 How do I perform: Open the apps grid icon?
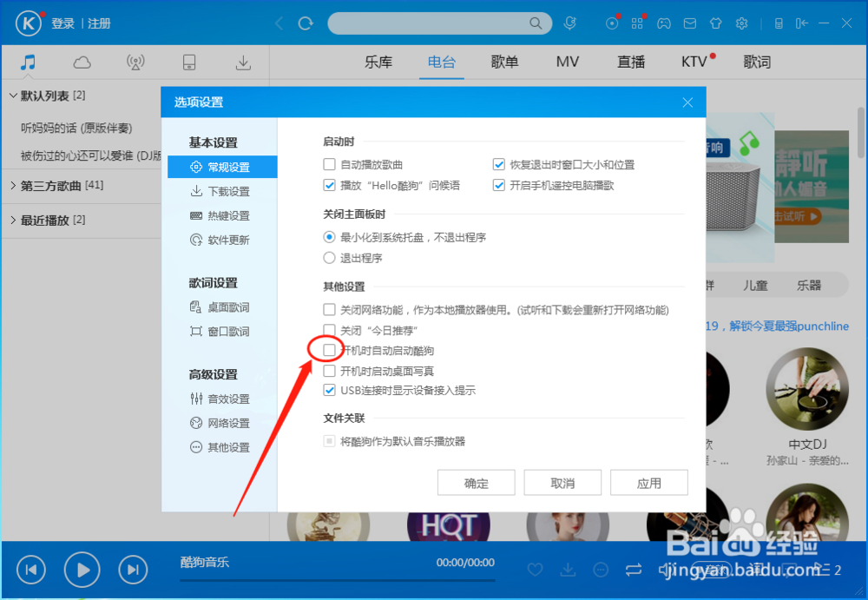point(637,23)
